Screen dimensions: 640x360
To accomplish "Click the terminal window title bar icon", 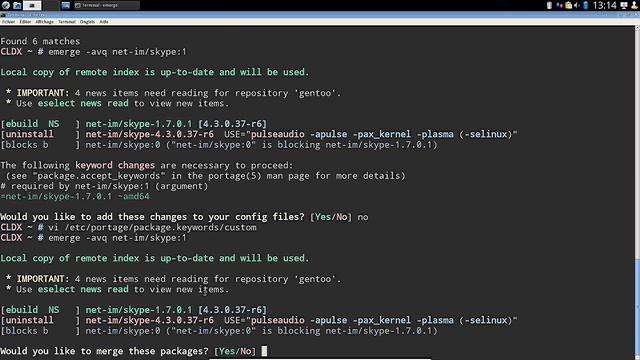I will point(3,15).
